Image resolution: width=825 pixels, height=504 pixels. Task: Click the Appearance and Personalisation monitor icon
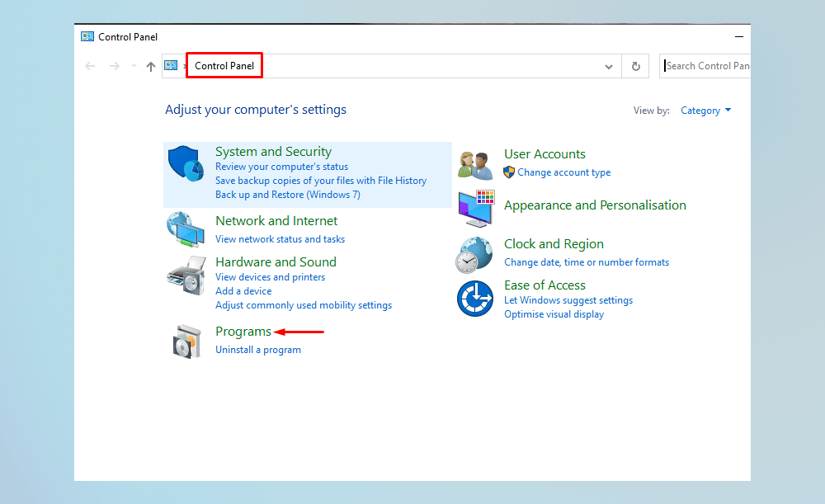tap(476, 209)
